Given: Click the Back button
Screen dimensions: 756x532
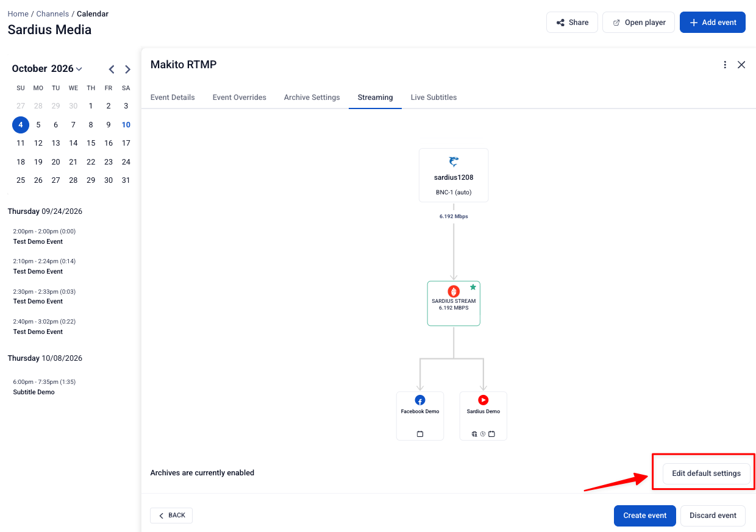Looking at the screenshot, I should pyautogui.click(x=171, y=516).
